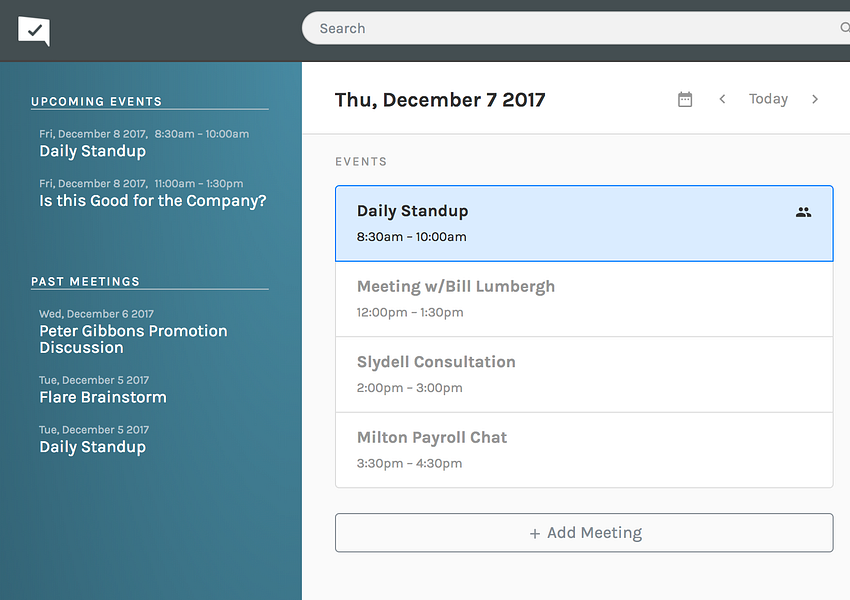Image resolution: width=850 pixels, height=600 pixels.
Task: Open upcoming Daily Standup on December 8
Action: (x=92, y=151)
